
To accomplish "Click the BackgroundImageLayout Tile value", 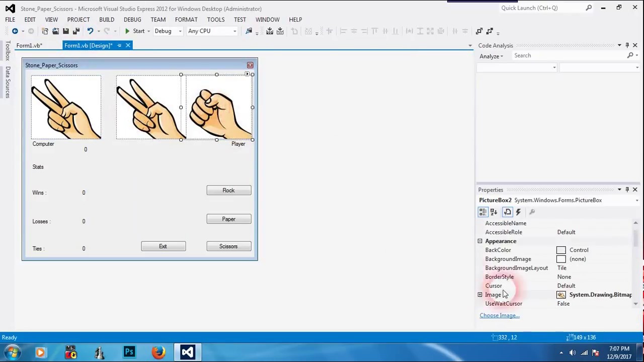I will 561,268.
